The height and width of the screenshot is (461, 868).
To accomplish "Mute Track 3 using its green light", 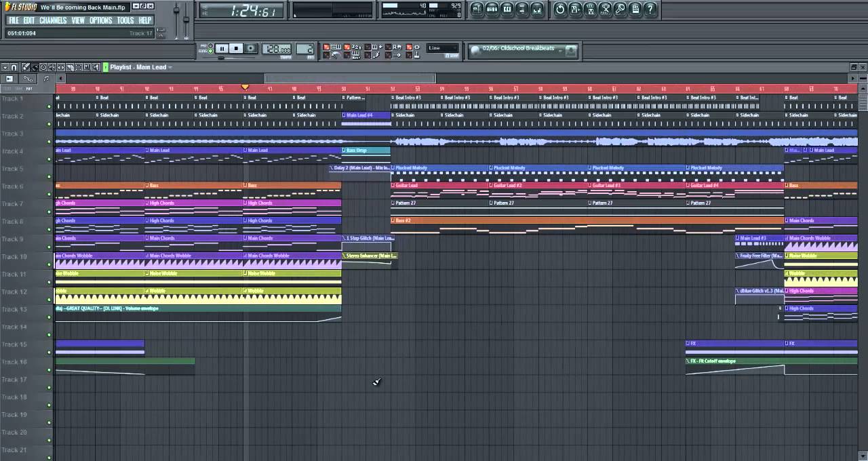I will tap(49, 142).
